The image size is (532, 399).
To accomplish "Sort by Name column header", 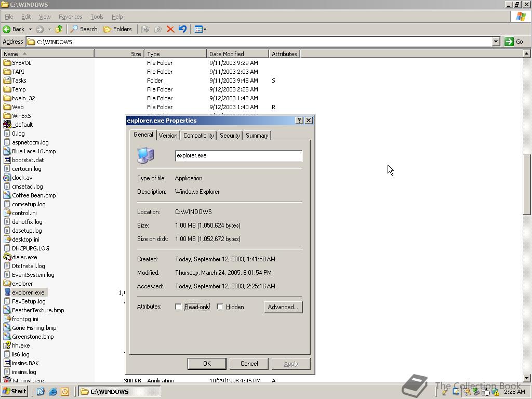I will click(47, 54).
